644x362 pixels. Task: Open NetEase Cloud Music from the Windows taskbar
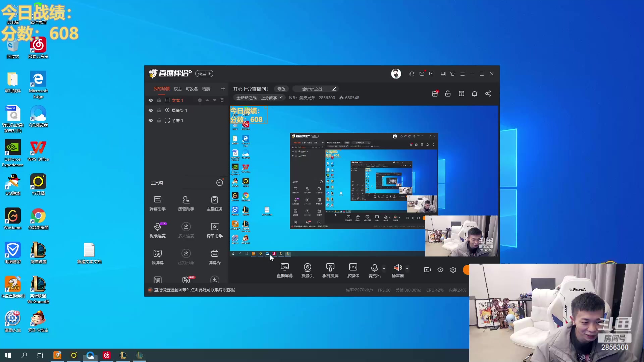pyautogui.click(x=107, y=355)
